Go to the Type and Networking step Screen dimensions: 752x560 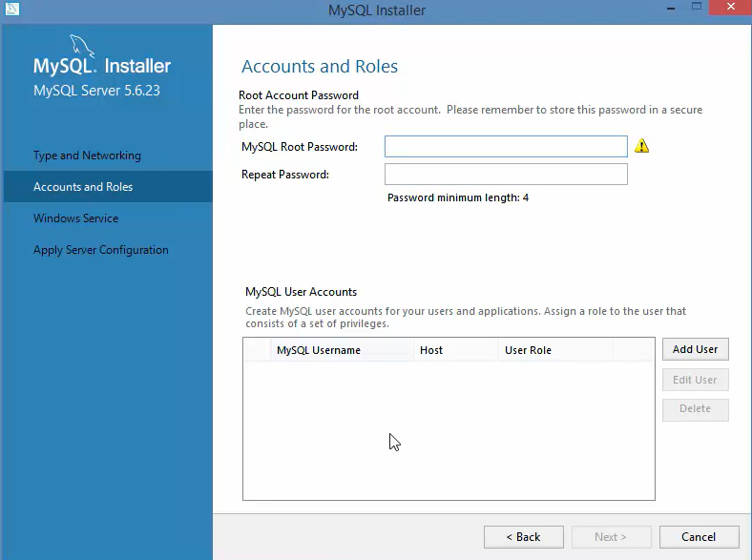pos(87,156)
